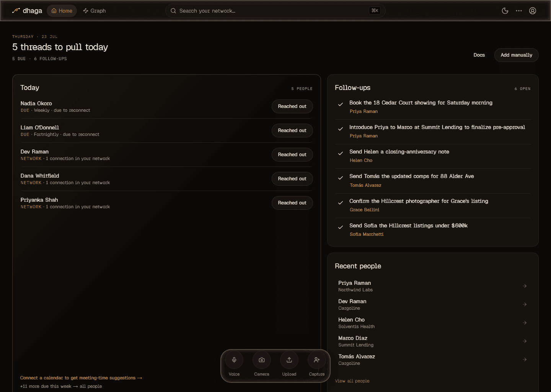Open the user account profile icon
Viewport: 551px width, 392px height.
point(533,11)
